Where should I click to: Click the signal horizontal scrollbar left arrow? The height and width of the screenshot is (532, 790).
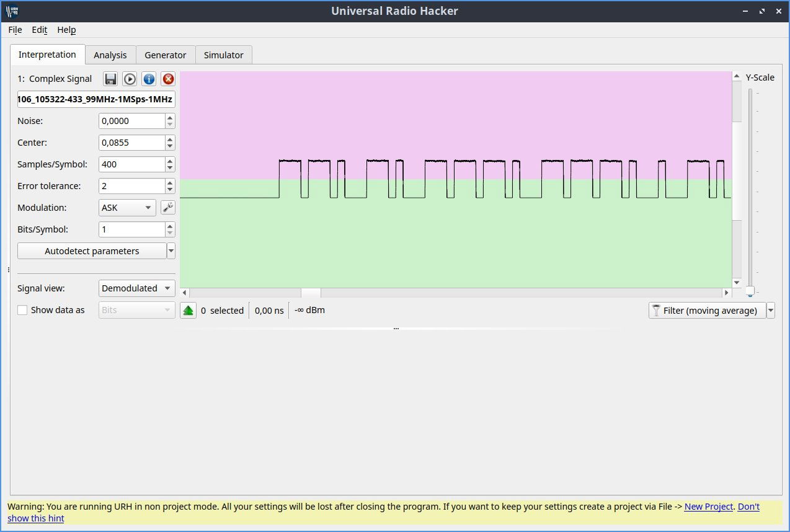pyautogui.click(x=184, y=293)
